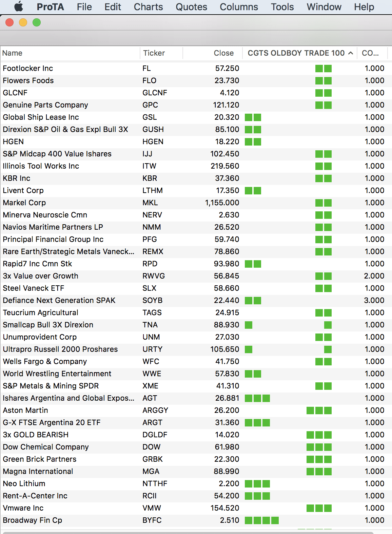Click the green bars in Principal Financial Group row
Screen dimensions: 392x534
click(x=324, y=240)
